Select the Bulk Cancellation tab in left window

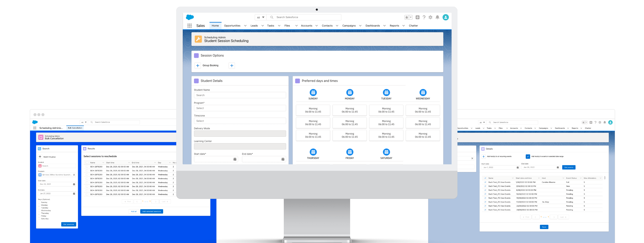pos(75,128)
